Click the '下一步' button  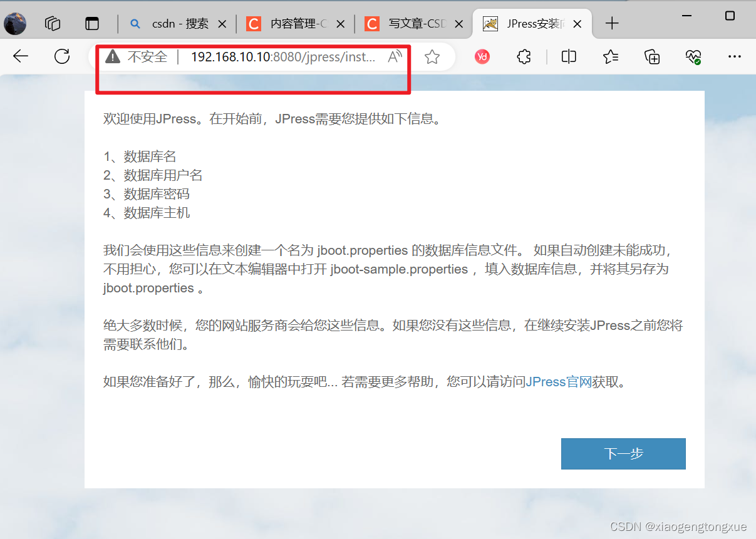[x=623, y=454]
